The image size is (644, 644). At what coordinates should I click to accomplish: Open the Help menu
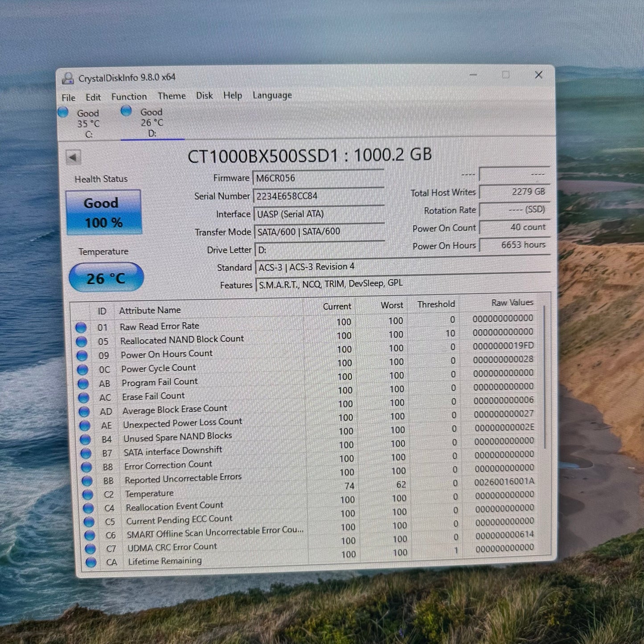[x=232, y=95]
